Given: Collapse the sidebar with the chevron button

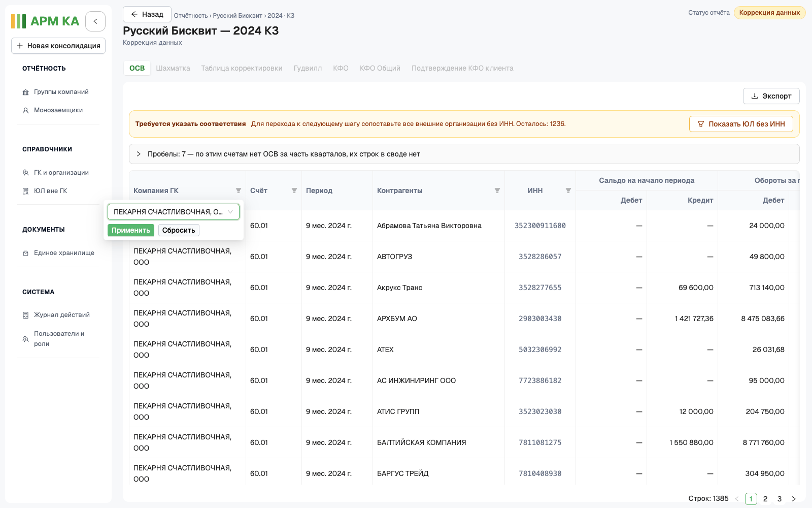Looking at the screenshot, I should [95, 21].
